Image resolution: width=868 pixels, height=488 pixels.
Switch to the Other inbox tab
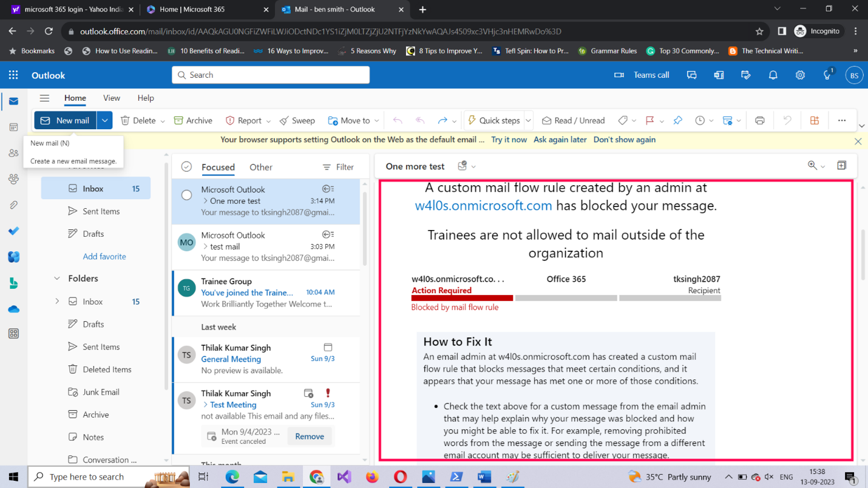click(x=261, y=168)
